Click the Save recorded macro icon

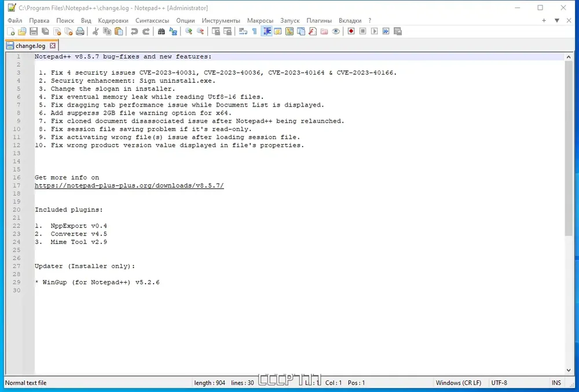click(x=398, y=31)
